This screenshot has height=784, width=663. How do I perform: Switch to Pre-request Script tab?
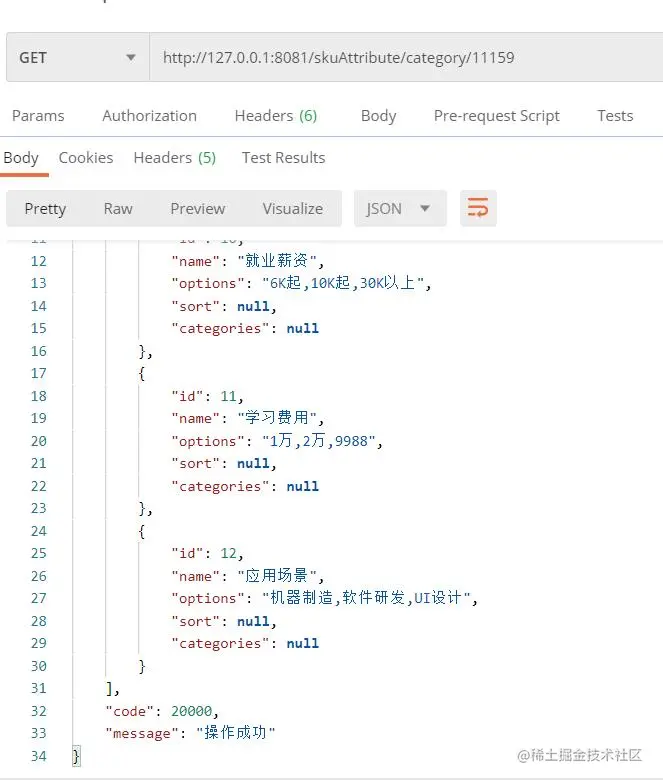click(496, 115)
